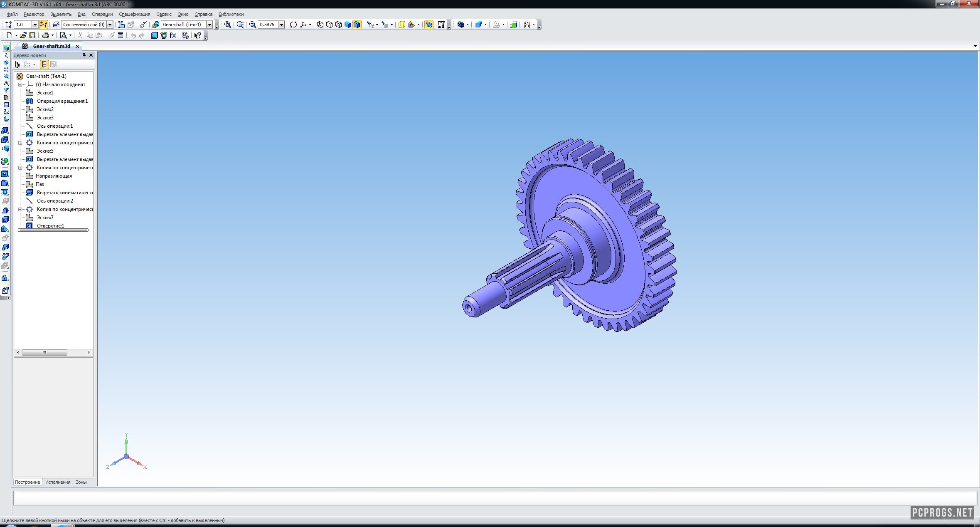The width and height of the screenshot is (980, 527).
Task: Select Отверстие:1 in the model tree
Action: pyautogui.click(x=50, y=226)
